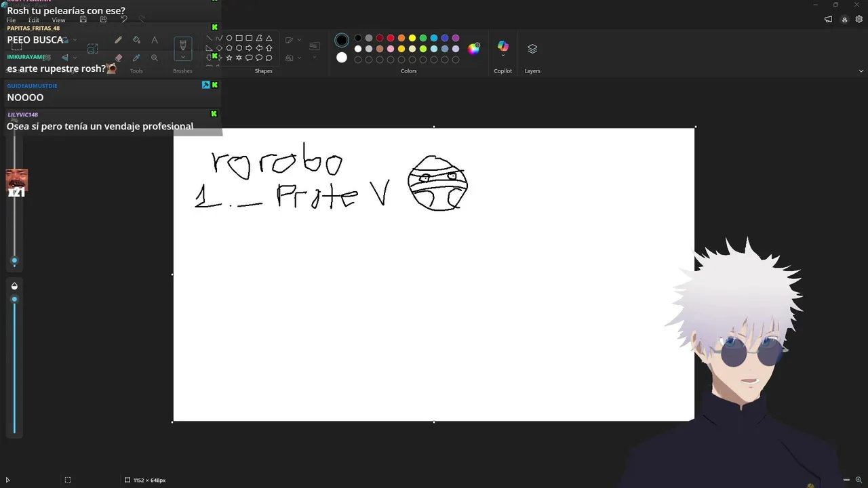The width and height of the screenshot is (868, 488).
Task: Select Color 1 black swatch
Action: coord(342,40)
